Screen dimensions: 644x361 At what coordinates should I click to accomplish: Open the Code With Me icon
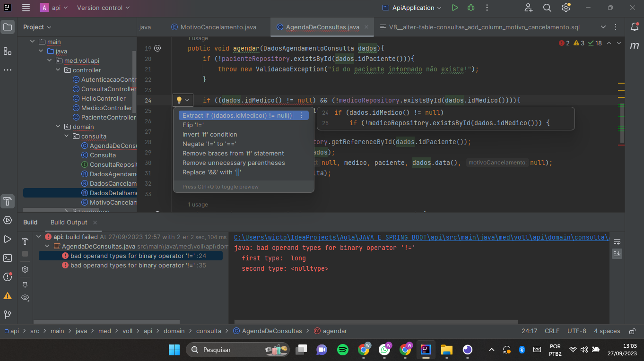(x=529, y=8)
